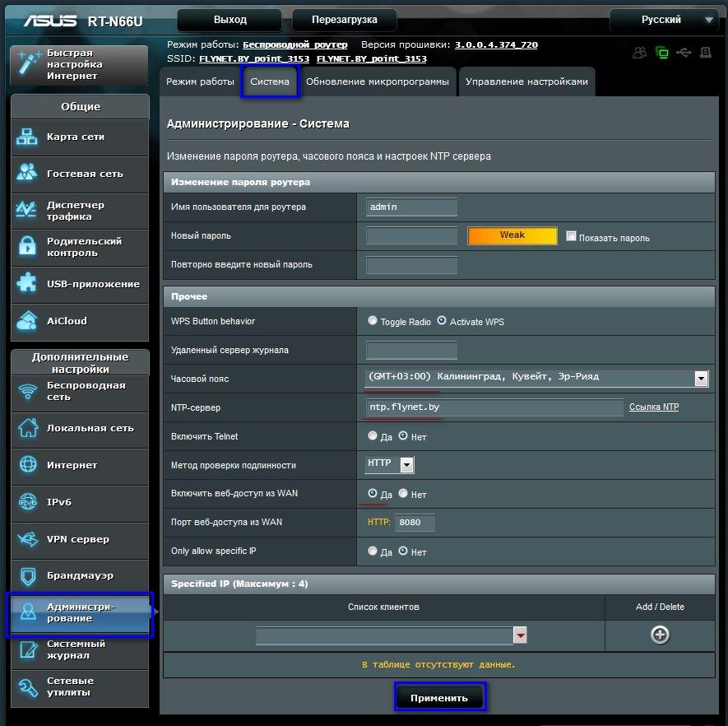Click the router username field containing admin

[411, 207]
